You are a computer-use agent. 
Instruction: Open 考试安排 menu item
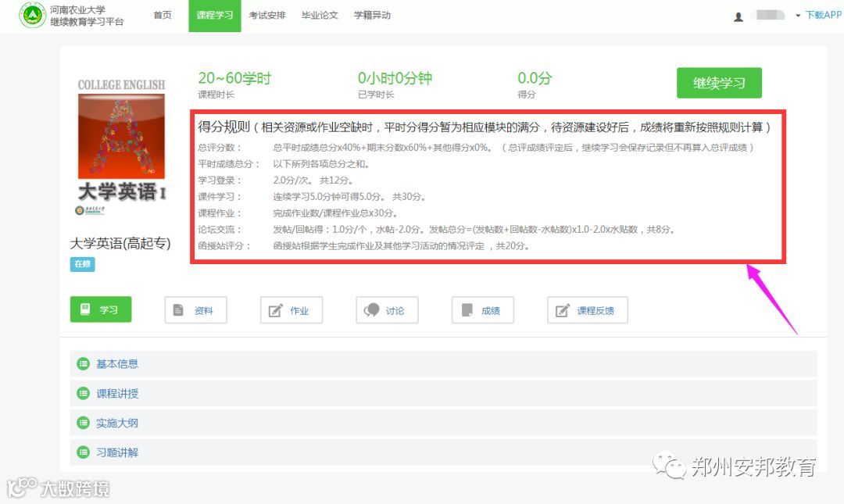(x=267, y=15)
